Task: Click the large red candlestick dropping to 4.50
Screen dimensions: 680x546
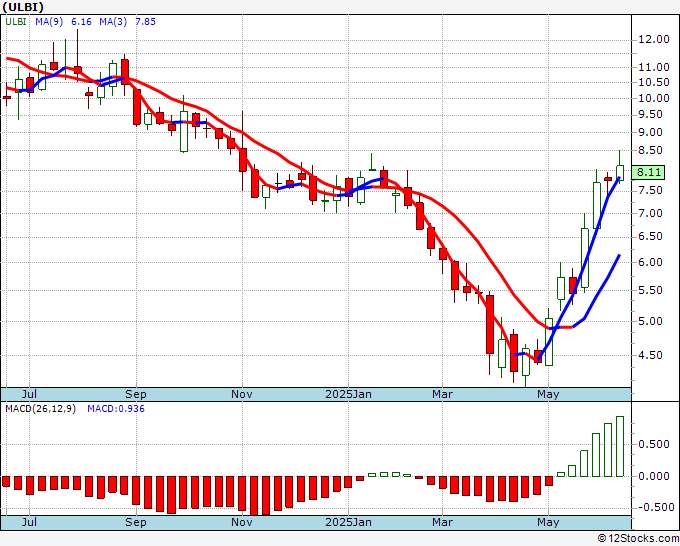Action: tap(490, 324)
